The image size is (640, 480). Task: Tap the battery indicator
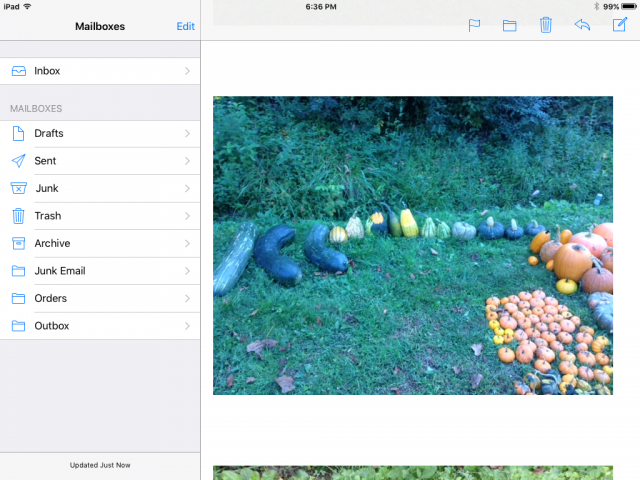[629, 7]
